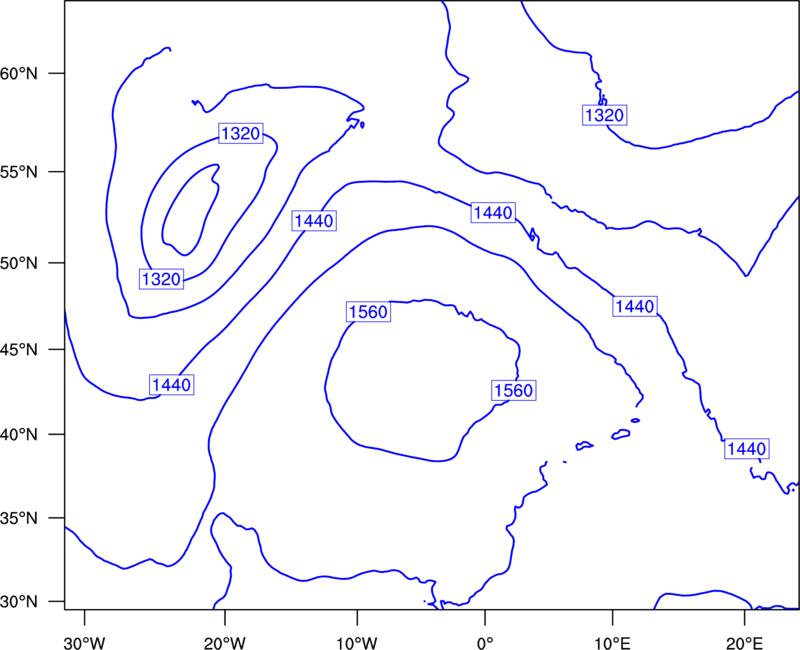Click the 1440 label near 15°W, 52°N

[314, 221]
